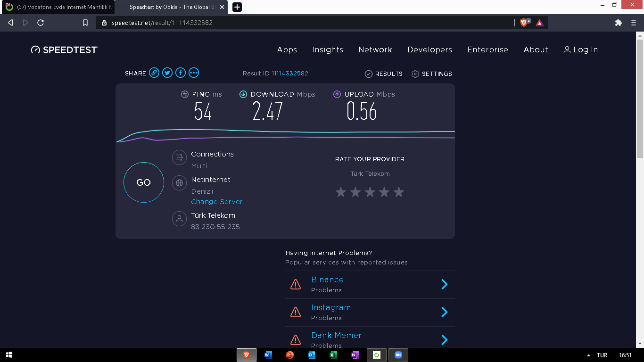Start a new test with GO
The height and width of the screenshot is (362, 644).
pyautogui.click(x=144, y=182)
